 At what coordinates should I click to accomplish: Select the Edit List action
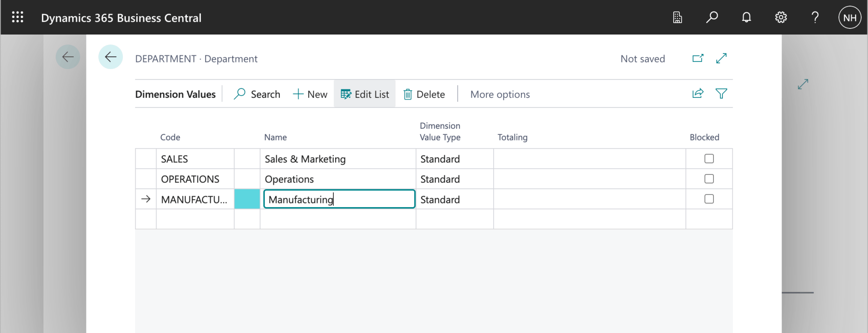(365, 94)
